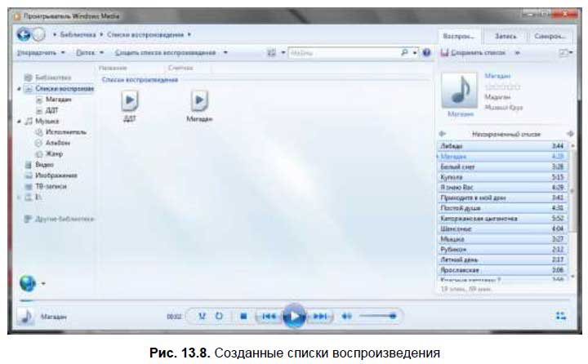Click the star rating row

tap(502, 87)
